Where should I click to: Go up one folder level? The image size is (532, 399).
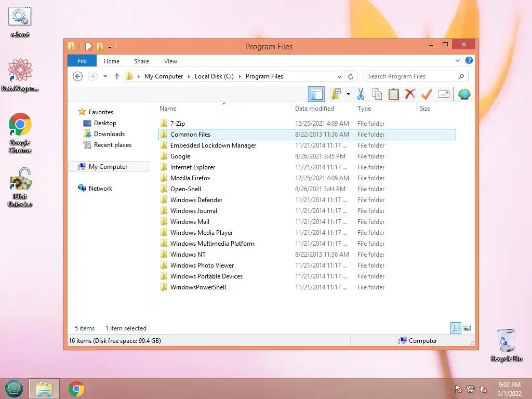[x=117, y=76]
